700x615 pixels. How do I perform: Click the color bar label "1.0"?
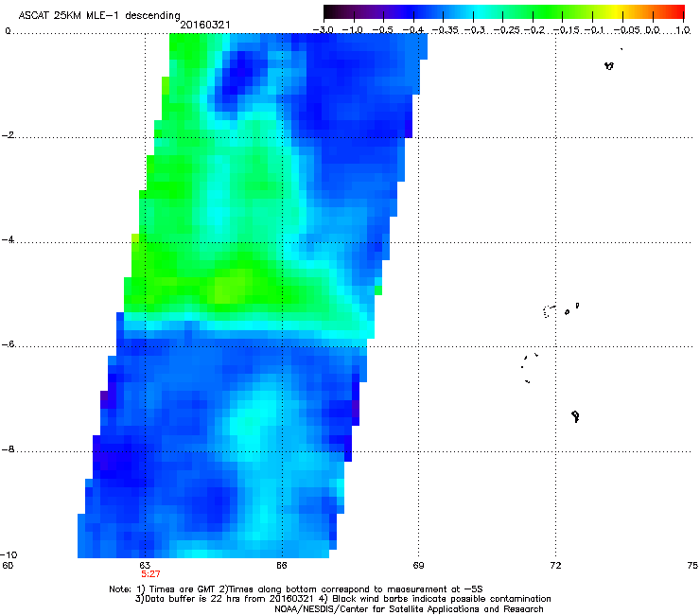(683, 30)
